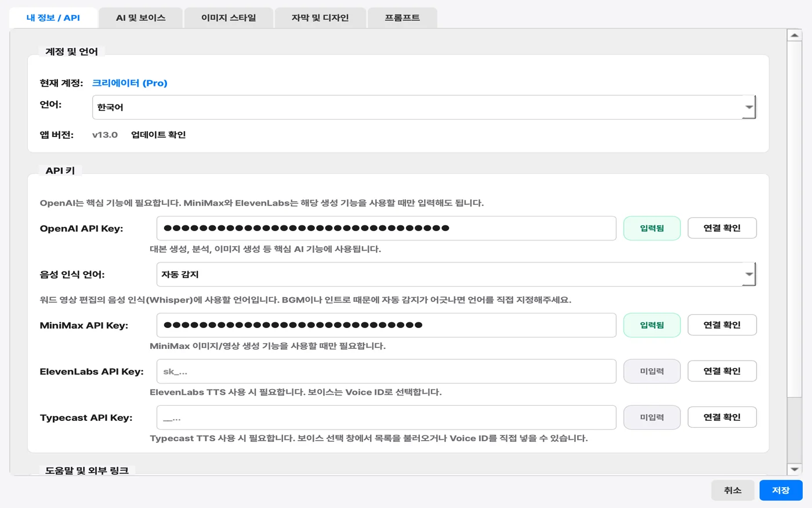The height and width of the screenshot is (508, 812).
Task: Click the ElevenLabs TTS Voice ID hint text
Action: pos(296,392)
